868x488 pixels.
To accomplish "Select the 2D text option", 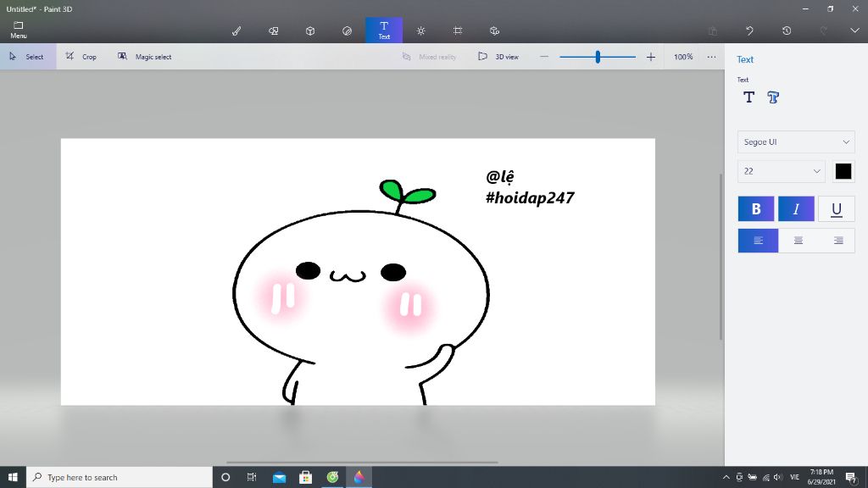I will coord(749,97).
